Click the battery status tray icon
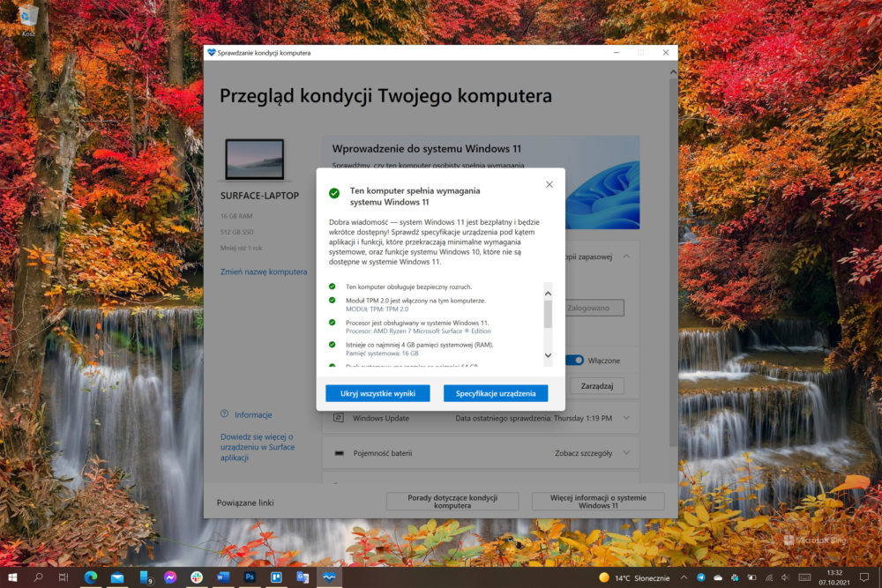Screen dimensions: 882x588 (x=751, y=577)
